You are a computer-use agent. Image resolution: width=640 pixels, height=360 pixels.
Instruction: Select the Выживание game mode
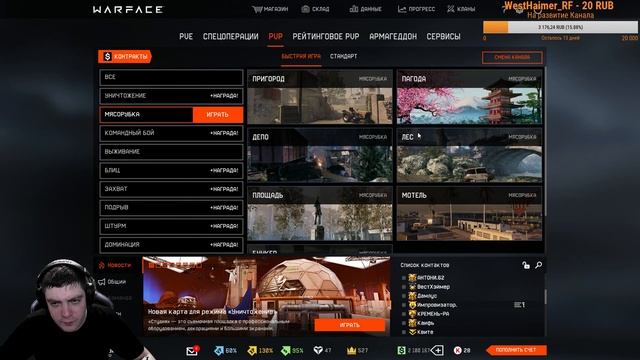[171, 152]
